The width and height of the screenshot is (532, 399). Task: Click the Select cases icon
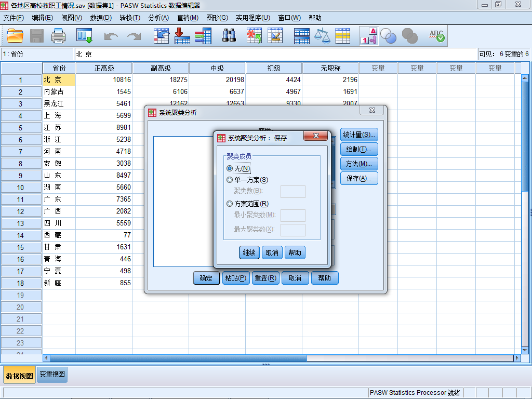point(343,36)
